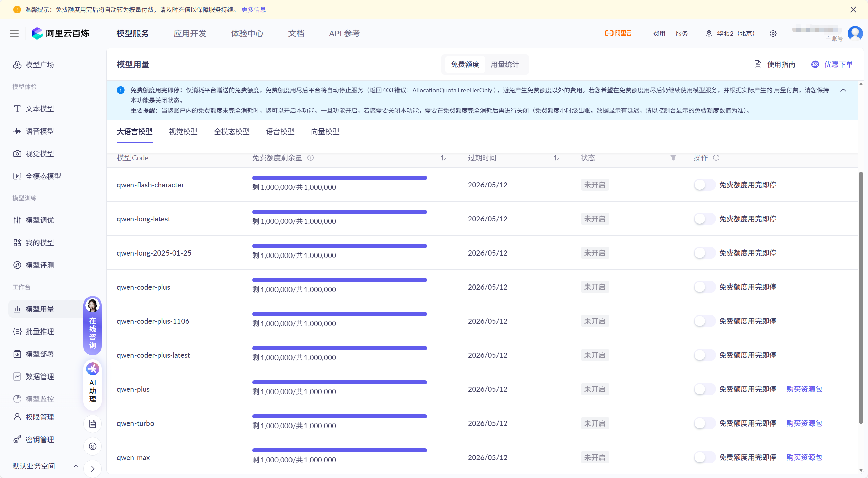Click the quota progress bar for qwen-max
868x478 pixels.
click(x=340, y=450)
